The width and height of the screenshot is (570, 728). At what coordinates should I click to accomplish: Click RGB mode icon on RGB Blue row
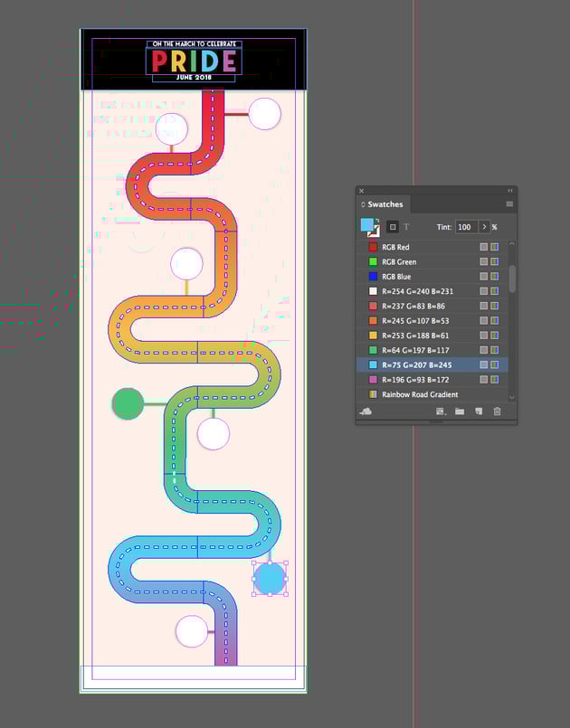coord(495,277)
